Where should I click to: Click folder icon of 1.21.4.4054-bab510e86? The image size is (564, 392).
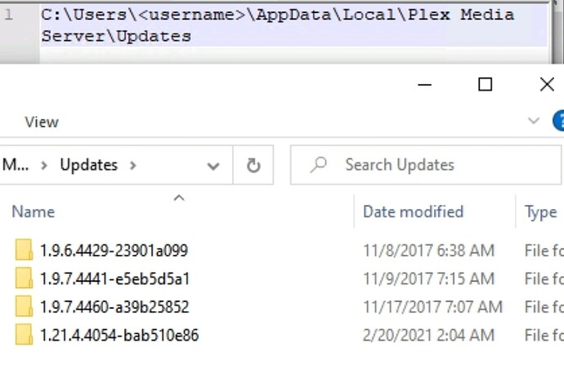tap(24, 335)
